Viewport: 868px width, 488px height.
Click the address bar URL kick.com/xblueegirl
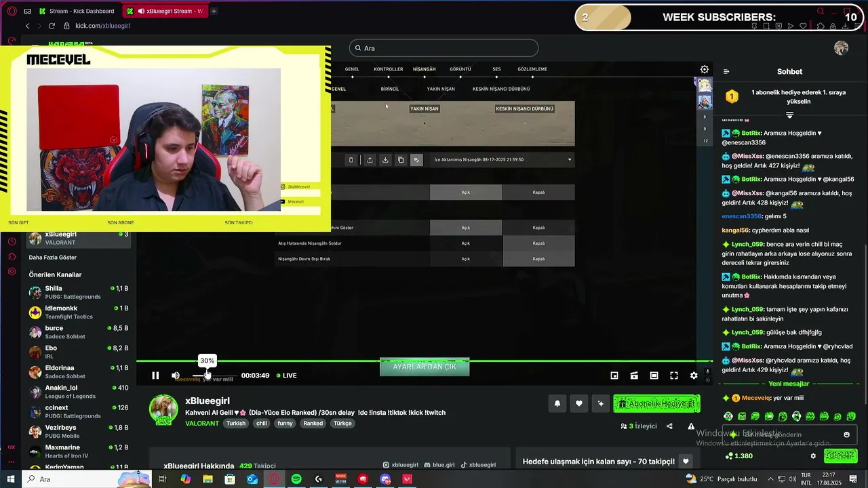point(102,26)
